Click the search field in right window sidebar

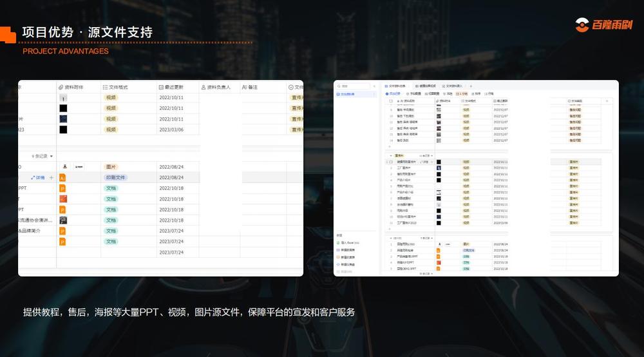[353, 86]
